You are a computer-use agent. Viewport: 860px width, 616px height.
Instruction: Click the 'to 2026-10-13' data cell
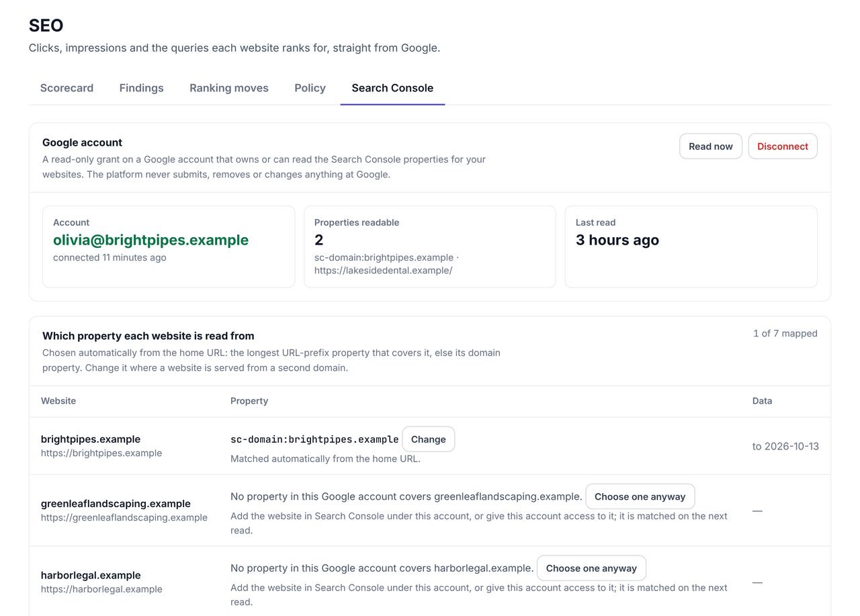(785, 446)
